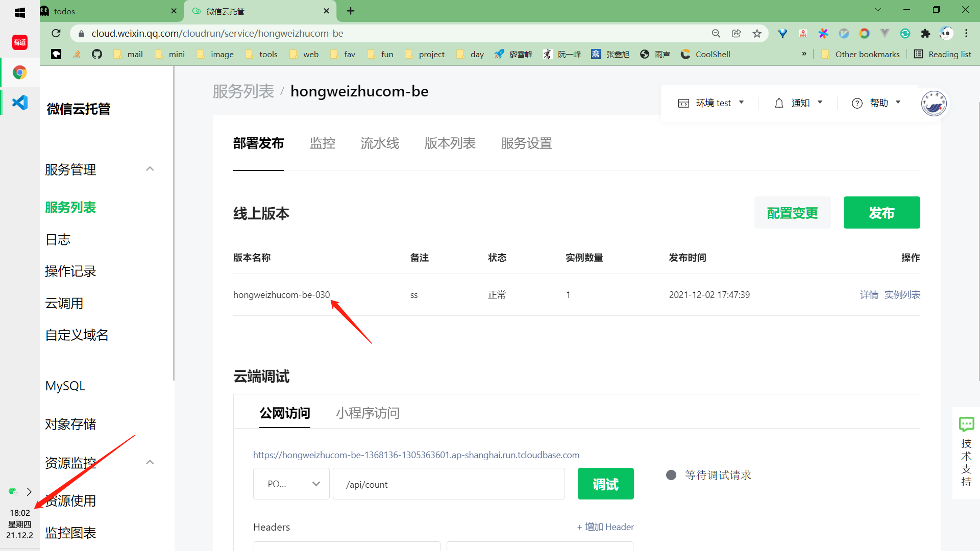Viewport: 980px width, 551px height.
Task: Open the HTTP method dropdown
Action: coord(291,484)
